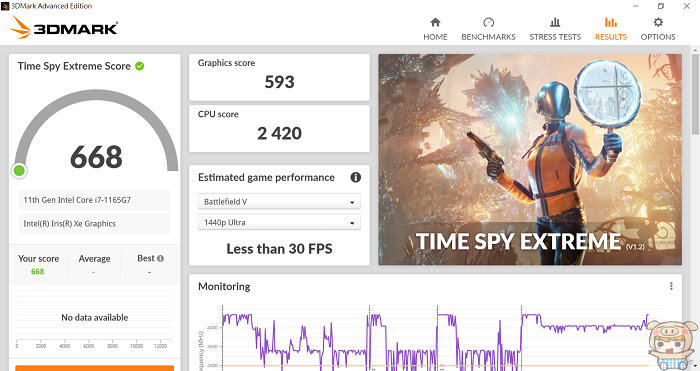Switch to the BENCHMARKS tab label
This screenshot has height=371, width=700.
488,37
